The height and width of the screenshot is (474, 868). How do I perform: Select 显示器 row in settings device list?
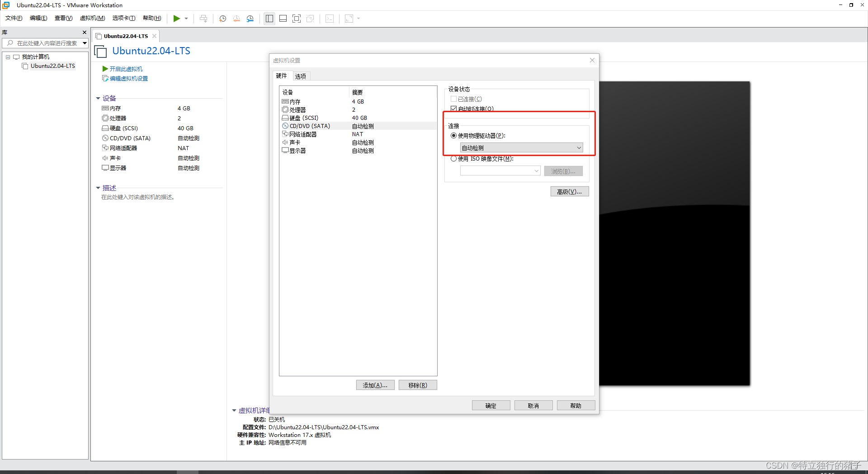pos(358,151)
